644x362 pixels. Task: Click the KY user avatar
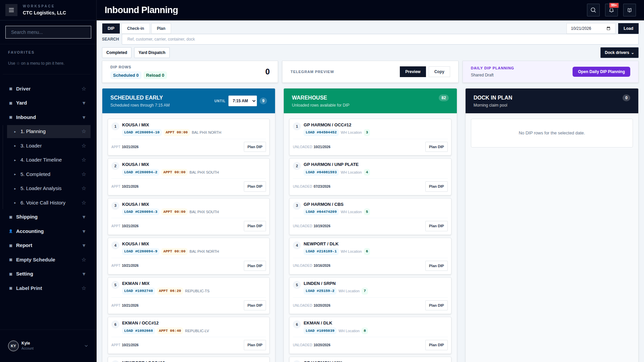click(13, 346)
